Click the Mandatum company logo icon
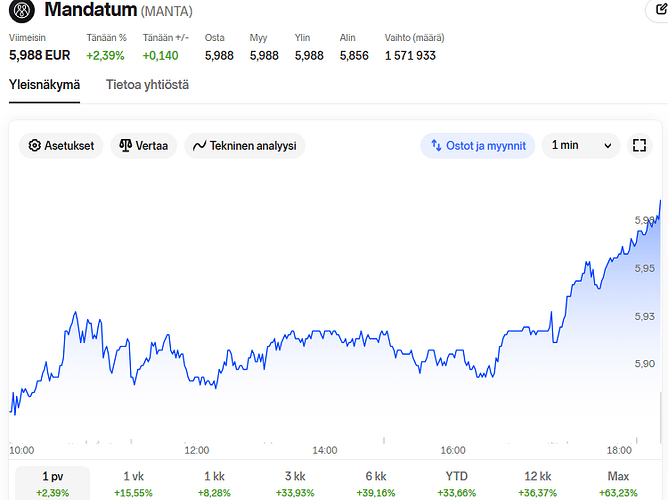 [22, 10]
